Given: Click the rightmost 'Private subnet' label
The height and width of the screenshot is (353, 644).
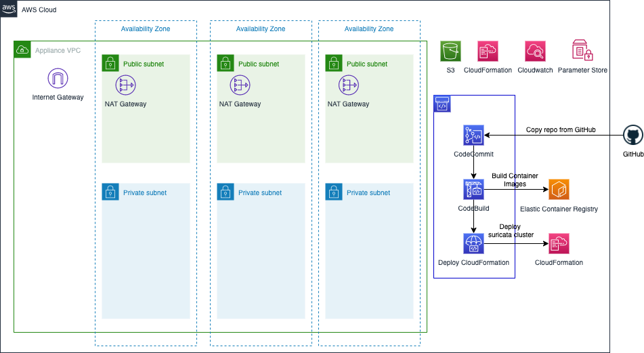Looking at the screenshot, I should tap(368, 192).
